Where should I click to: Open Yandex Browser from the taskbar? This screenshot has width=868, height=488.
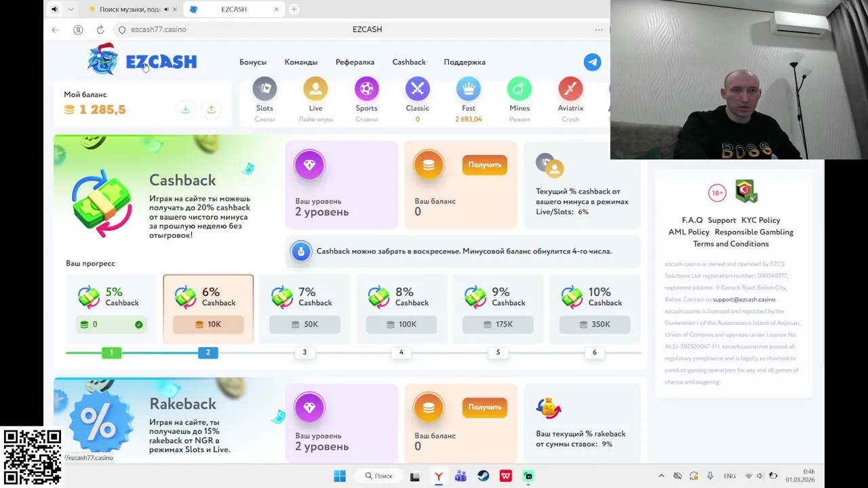pyautogui.click(x=438, y=476)
